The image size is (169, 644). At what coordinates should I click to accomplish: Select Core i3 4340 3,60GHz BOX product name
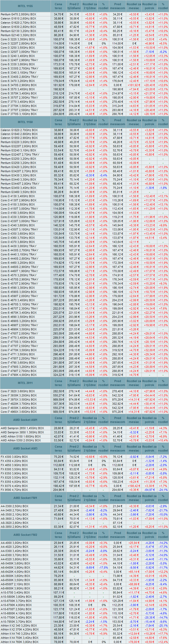18,225
